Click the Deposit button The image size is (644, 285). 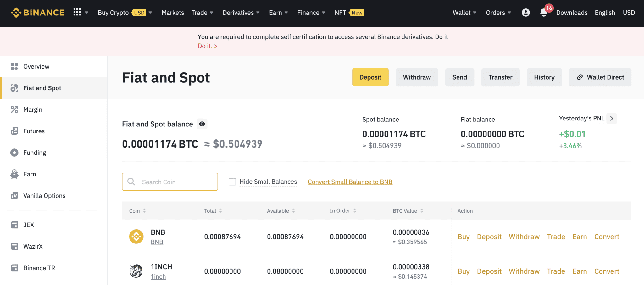(370, 77)
